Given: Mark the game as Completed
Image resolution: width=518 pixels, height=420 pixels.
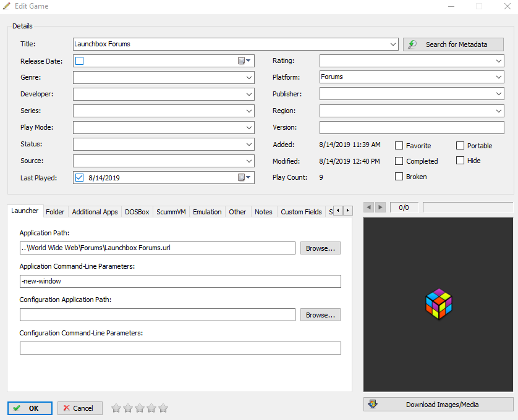Looking at the screenshot, I should pyautogui.click(x=399, y=161).
